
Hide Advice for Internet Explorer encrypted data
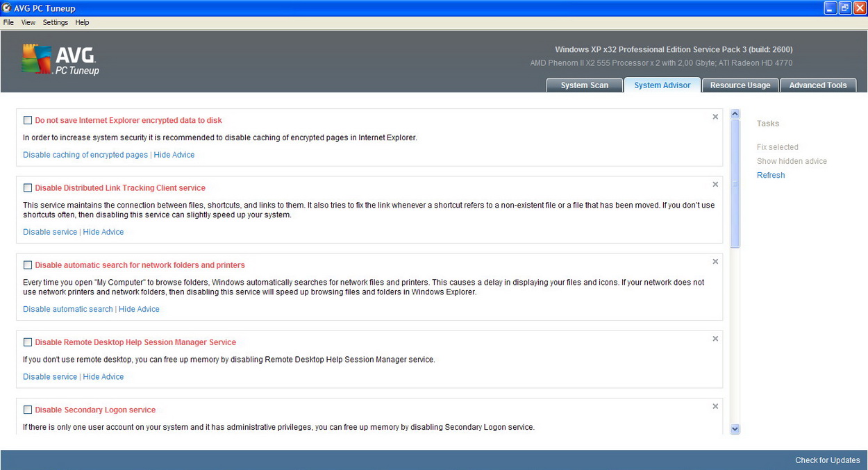[174, 155]
